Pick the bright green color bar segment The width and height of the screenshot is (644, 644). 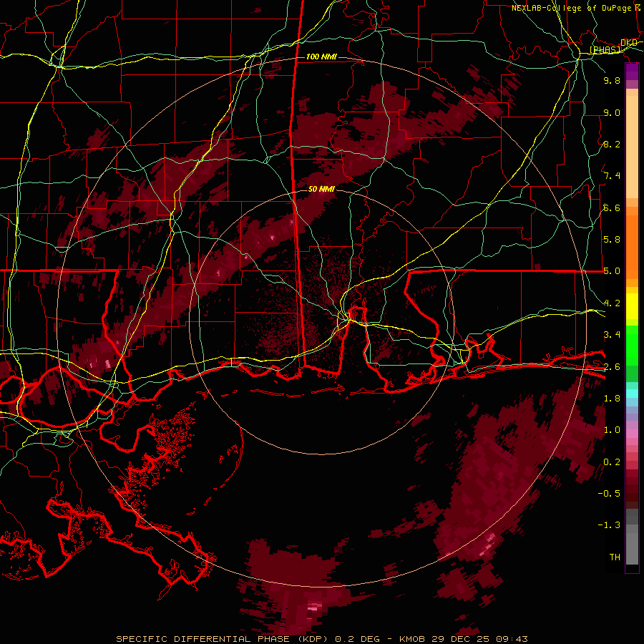coord(632,346)
